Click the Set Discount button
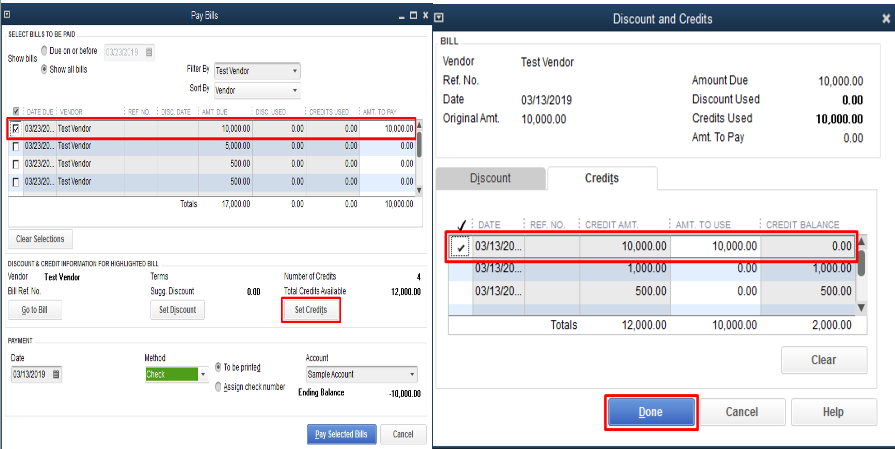 coord(178,310)
